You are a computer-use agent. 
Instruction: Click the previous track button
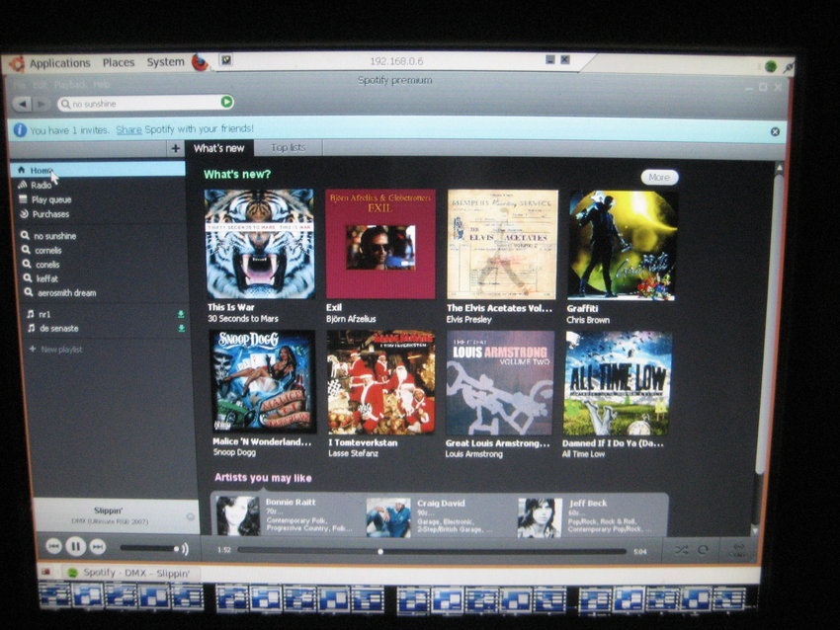coord(53,546)
